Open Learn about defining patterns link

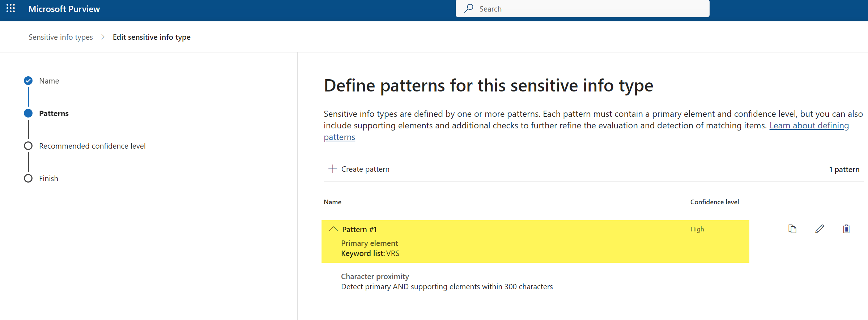pyautogui.click(x=809, y=125)
